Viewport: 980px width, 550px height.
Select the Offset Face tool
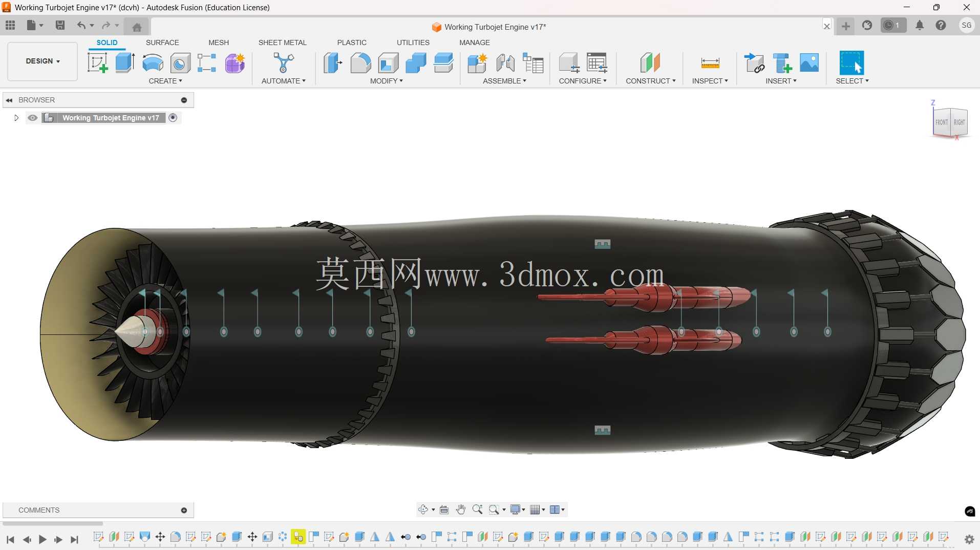[443, 63]
